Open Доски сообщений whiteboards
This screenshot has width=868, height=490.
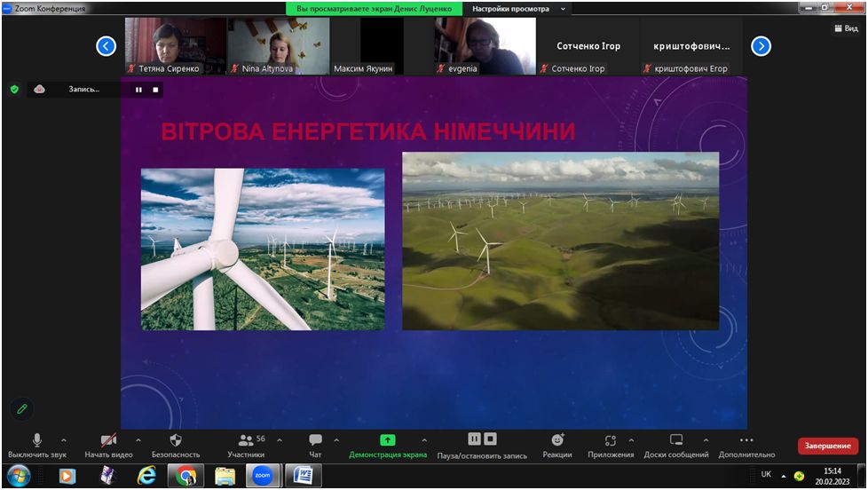[x=676, y=445]
